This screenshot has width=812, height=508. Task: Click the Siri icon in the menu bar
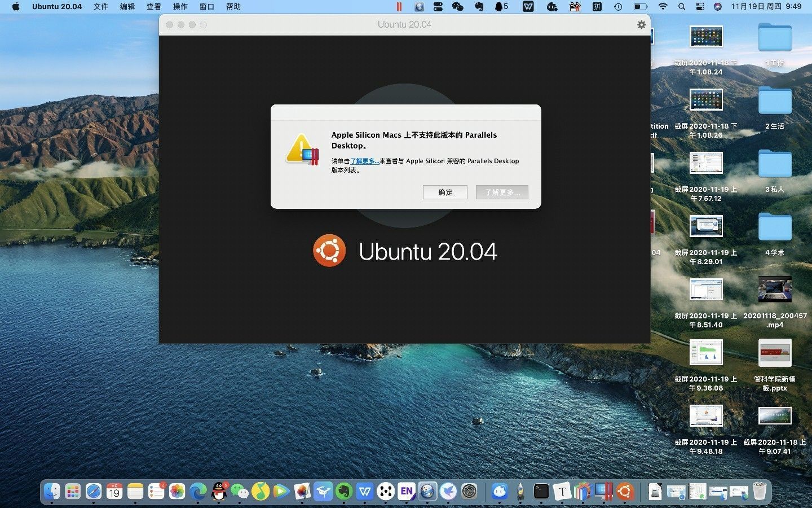717,7
